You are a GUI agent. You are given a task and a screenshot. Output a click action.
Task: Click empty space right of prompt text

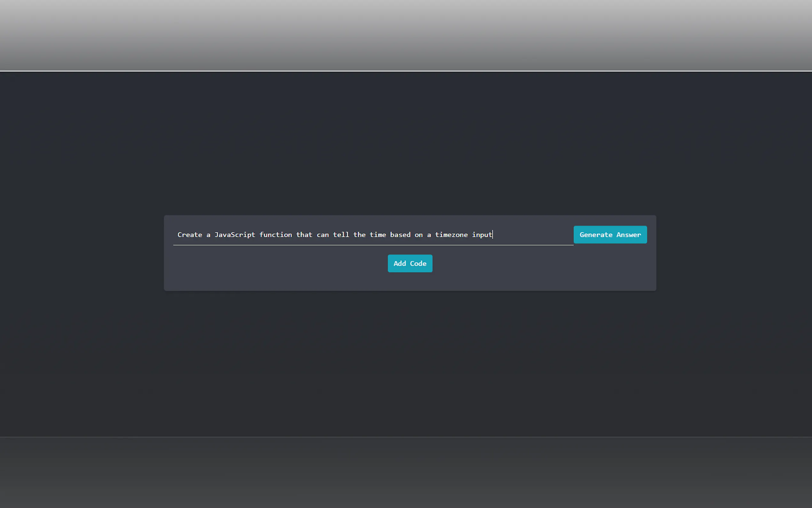pos(534,234)
